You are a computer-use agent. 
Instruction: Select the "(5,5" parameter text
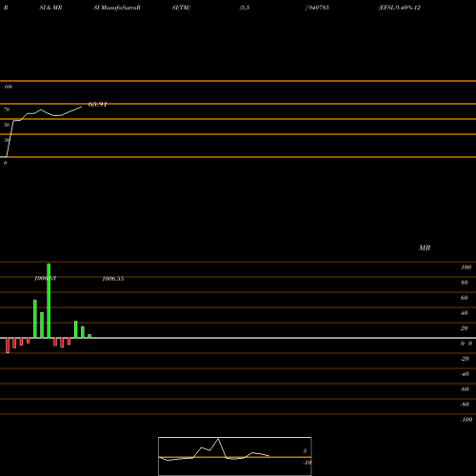245,8
